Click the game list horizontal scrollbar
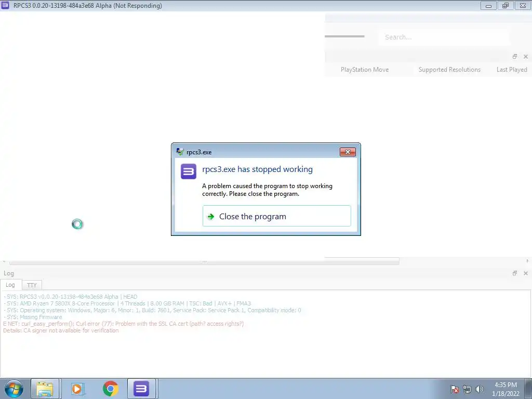 coord(204,261)
